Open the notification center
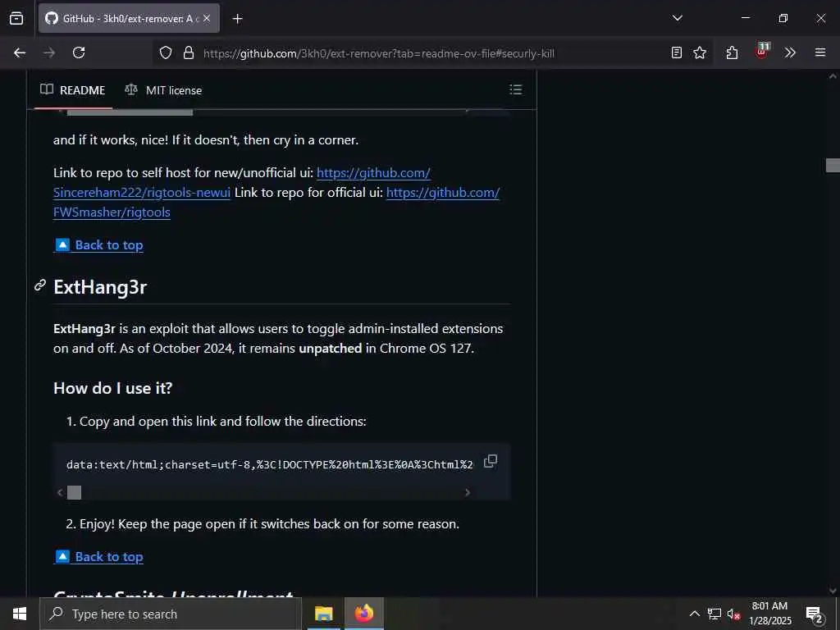The width and height of the screenshot is (840, 630). (815, 614)
